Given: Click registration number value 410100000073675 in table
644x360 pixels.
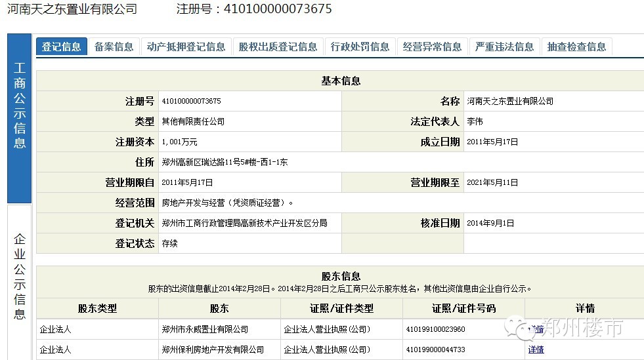Looking at the screenshot, I should tap(192, 101).
